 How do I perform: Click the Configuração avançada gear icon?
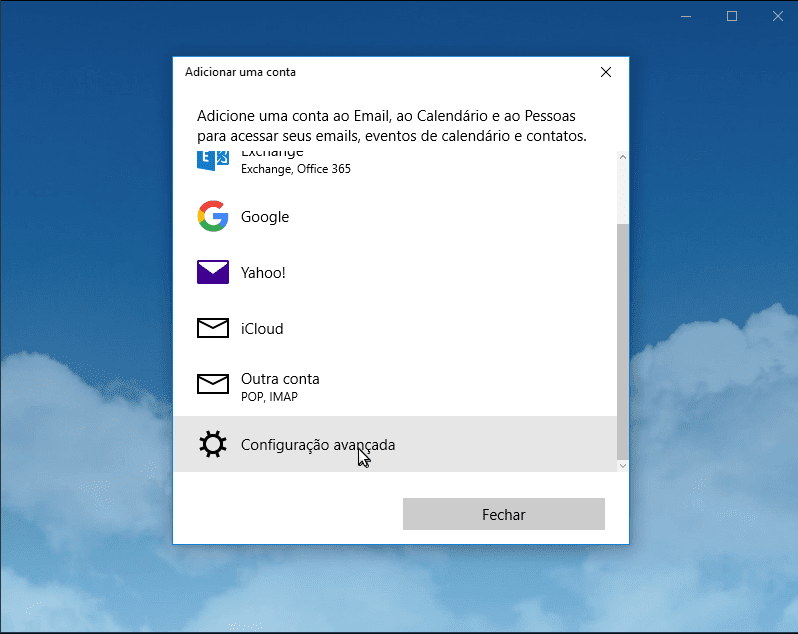(213, 444)
